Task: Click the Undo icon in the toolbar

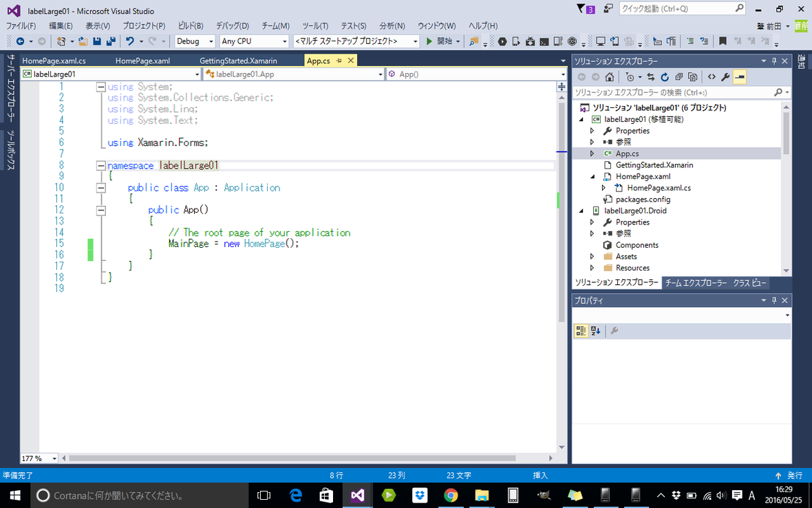Action: click(131, 42)
